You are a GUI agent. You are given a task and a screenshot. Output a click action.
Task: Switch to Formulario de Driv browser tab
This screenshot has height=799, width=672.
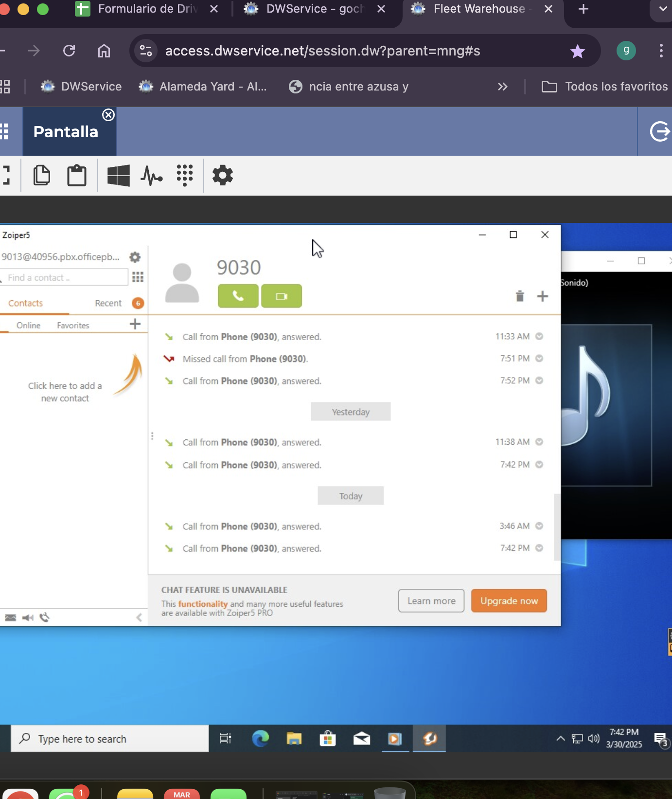pos(147,9)
